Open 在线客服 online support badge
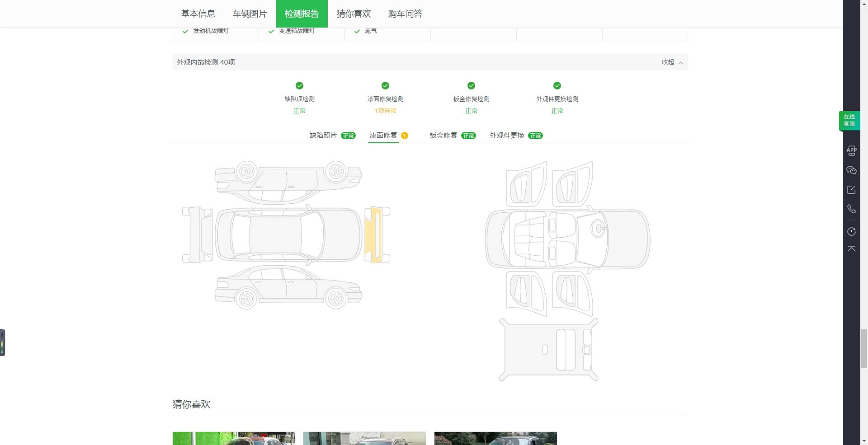 (x=849, y=120)
